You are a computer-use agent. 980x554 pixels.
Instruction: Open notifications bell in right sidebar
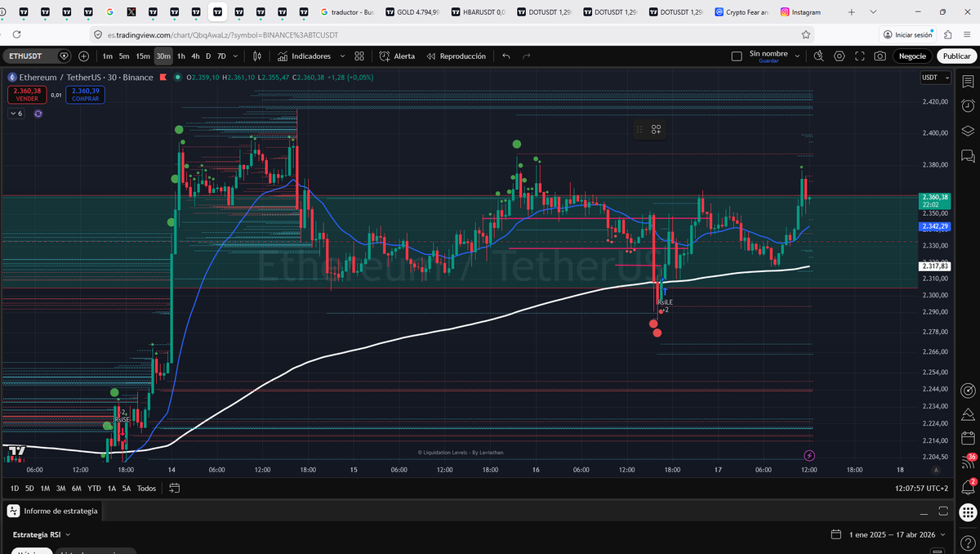(x=968, y=486)
